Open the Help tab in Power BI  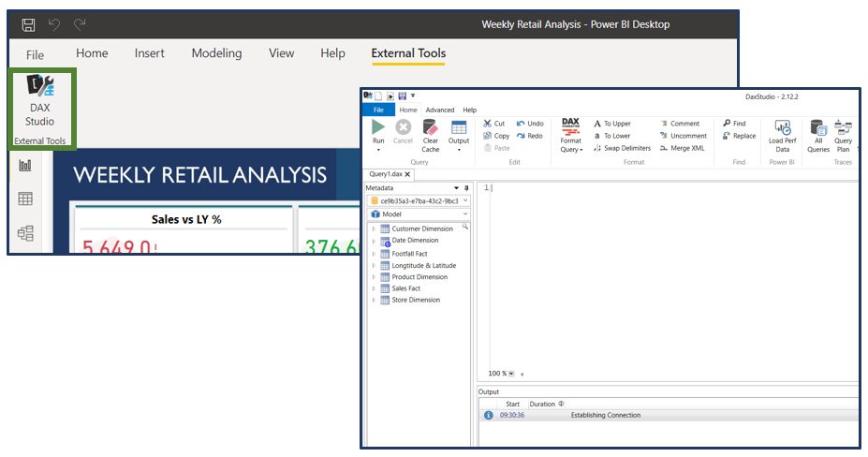pos(332,53)
